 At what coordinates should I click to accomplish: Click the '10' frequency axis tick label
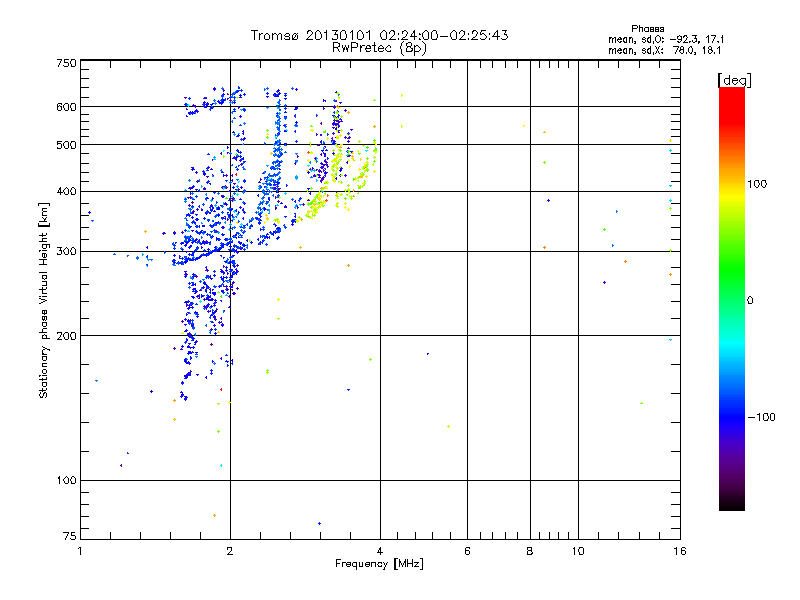click(578, 551)
